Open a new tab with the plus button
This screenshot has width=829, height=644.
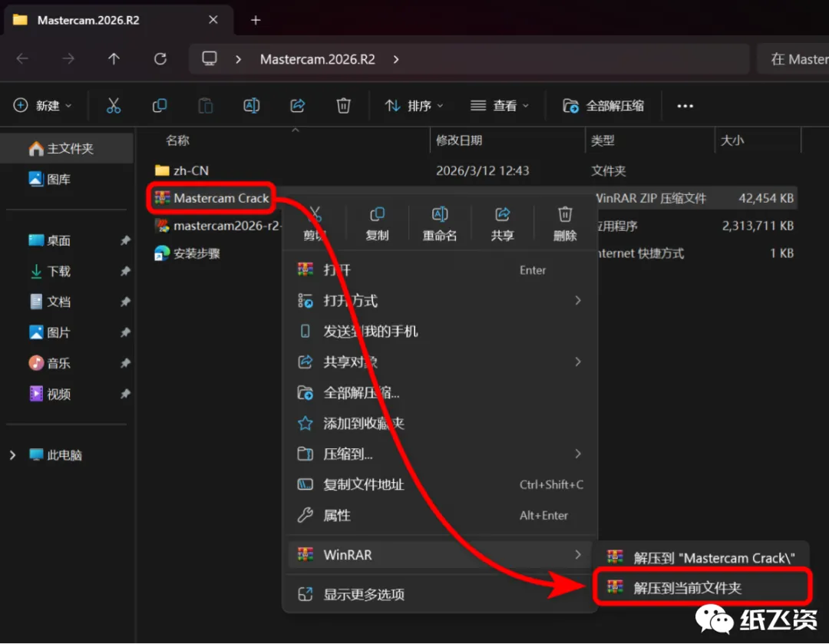[x=256, y=20]
